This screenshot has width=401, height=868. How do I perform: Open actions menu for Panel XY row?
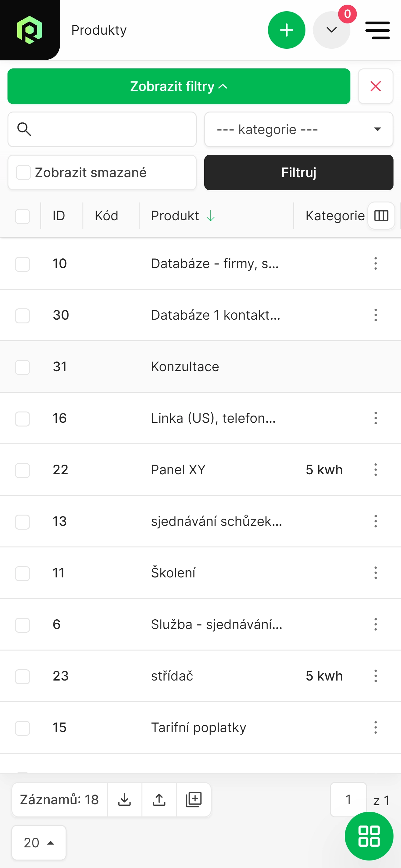pyautogui.click(x=375, y=469)
